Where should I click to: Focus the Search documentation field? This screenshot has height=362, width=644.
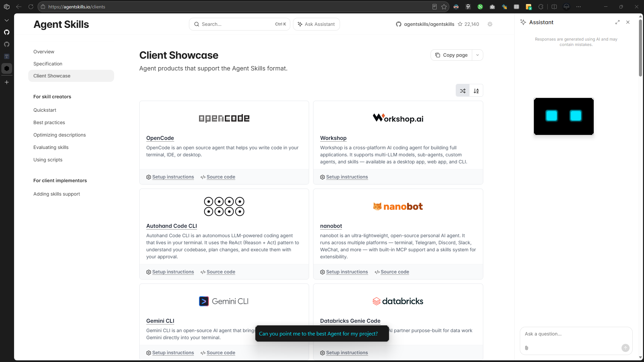coord(239,24)
